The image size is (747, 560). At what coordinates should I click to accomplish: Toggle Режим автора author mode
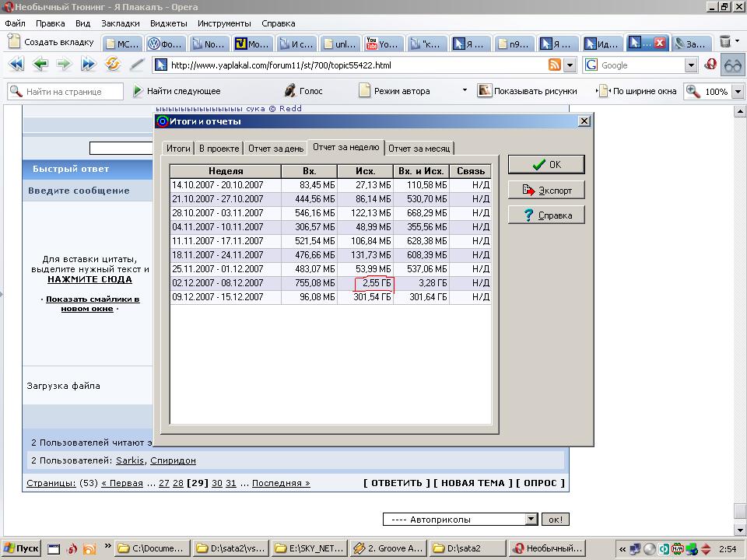[x=395, y=91]
